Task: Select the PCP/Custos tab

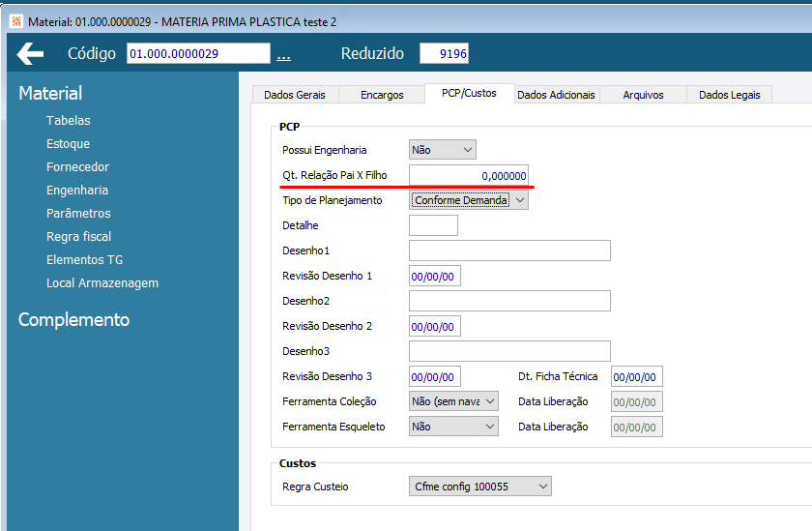Action: click(x=469, y=93)
